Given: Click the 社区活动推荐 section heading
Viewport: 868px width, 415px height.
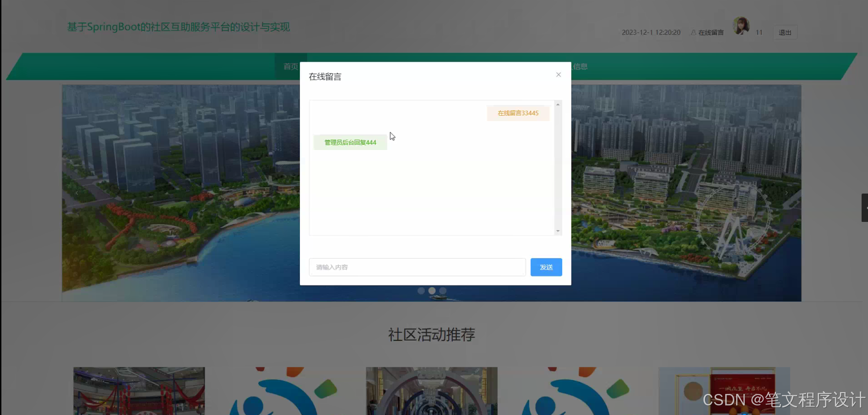Looking at the screenshot, I should pyautogui.click(x=432, y=335).
